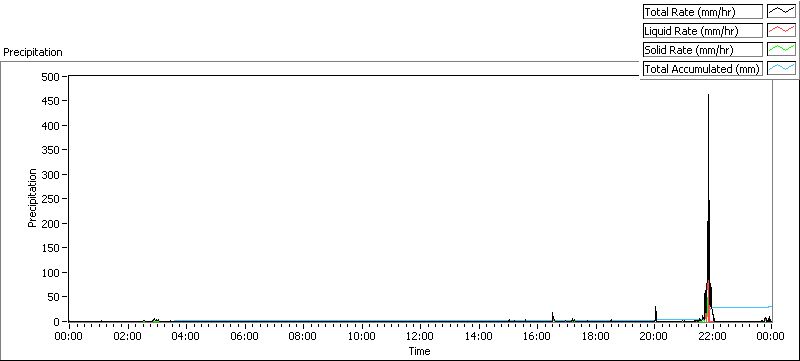This screenshot has width=800, height=361.
Task: Click the Liquid Rate (mm/hr) legend label
Action: click(703, 31)
